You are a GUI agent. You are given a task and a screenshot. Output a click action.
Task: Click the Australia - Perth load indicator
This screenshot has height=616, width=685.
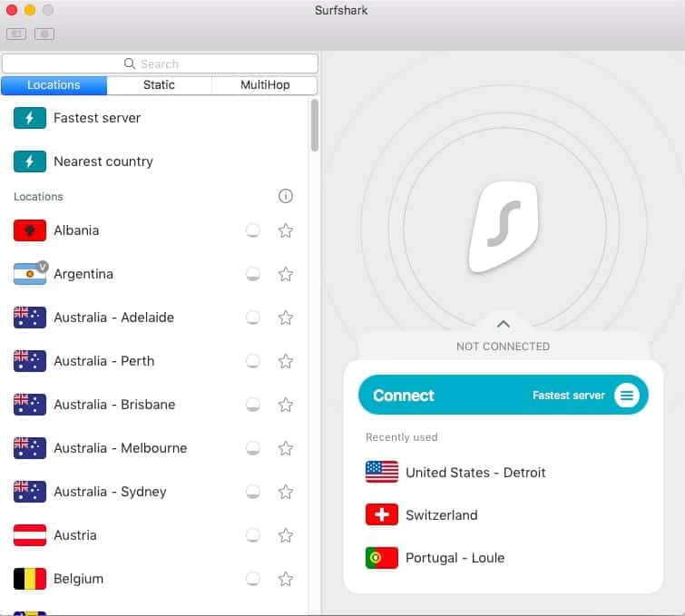click(x=253, y=361)
